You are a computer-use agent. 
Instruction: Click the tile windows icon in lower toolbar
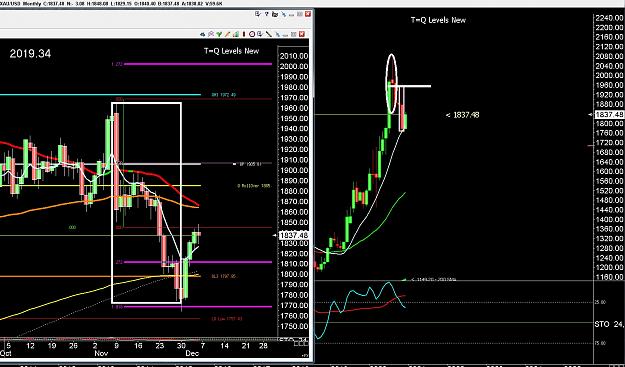tap(293, 35)
